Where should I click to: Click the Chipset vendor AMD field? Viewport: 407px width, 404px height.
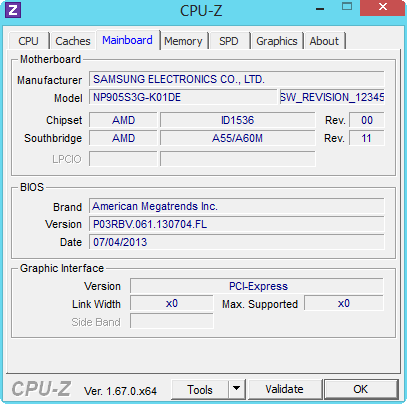(123, 120)
